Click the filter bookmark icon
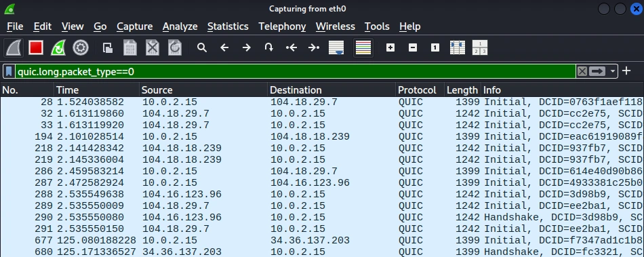 click(x=9, y=71)
